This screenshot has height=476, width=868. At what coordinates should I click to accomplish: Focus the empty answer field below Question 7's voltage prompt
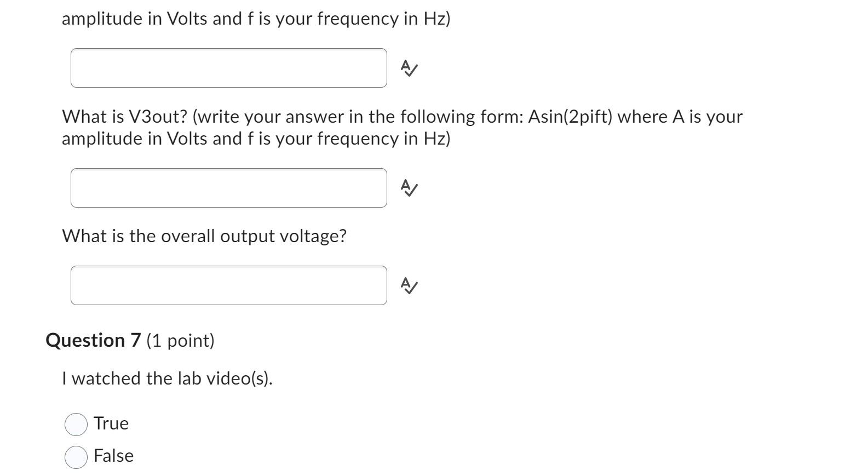pyautogui.click(x=228, y=285)
